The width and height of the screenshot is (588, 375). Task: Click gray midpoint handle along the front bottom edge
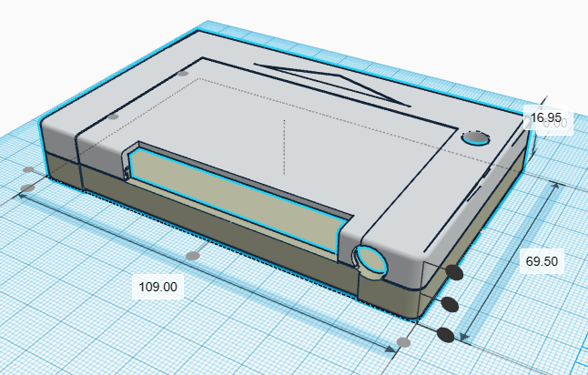coord(191,252)
